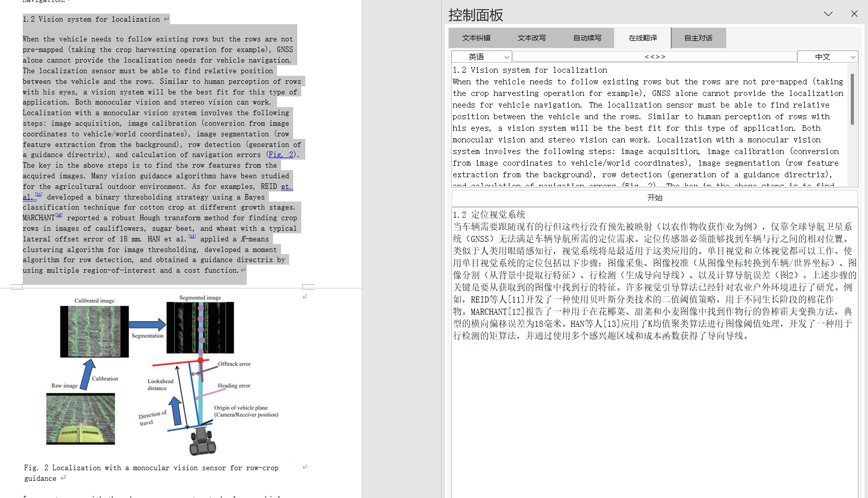Click the robot vehicle icon in the diagram
The height and width of the screenshot is (498, 868).
tap(202, 441)
